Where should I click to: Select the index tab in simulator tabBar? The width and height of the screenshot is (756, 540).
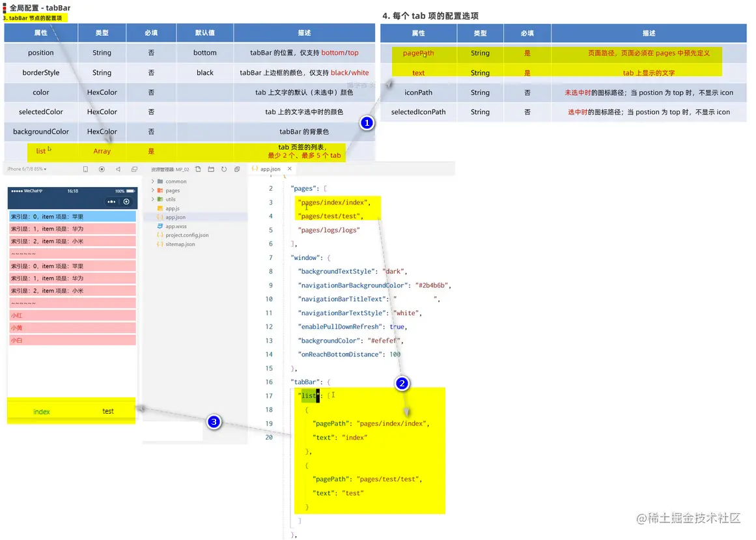click(x=42, y=412)
